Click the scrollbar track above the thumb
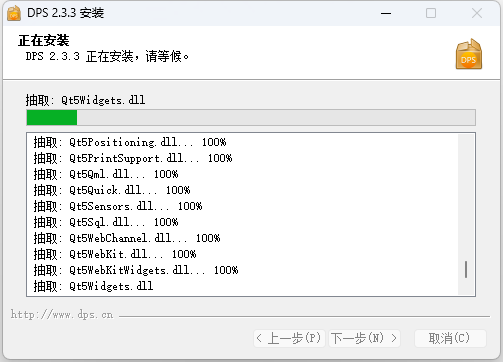This screenshot has width=503, height=362. pyautogui.click(x=466, y=197)
